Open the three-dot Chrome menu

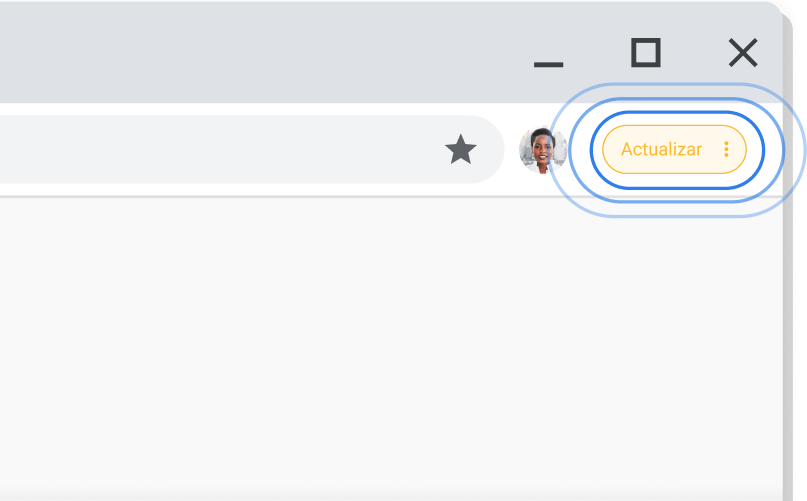tap(727, 150)
